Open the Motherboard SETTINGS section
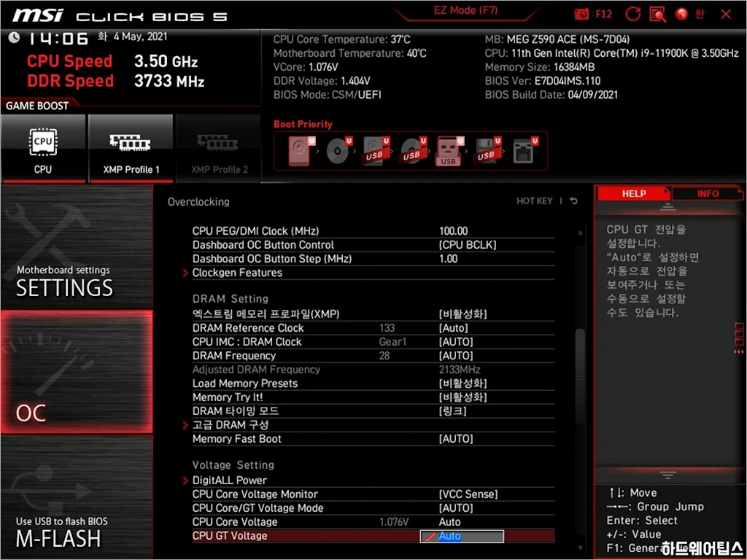 (x=77, y=246)
